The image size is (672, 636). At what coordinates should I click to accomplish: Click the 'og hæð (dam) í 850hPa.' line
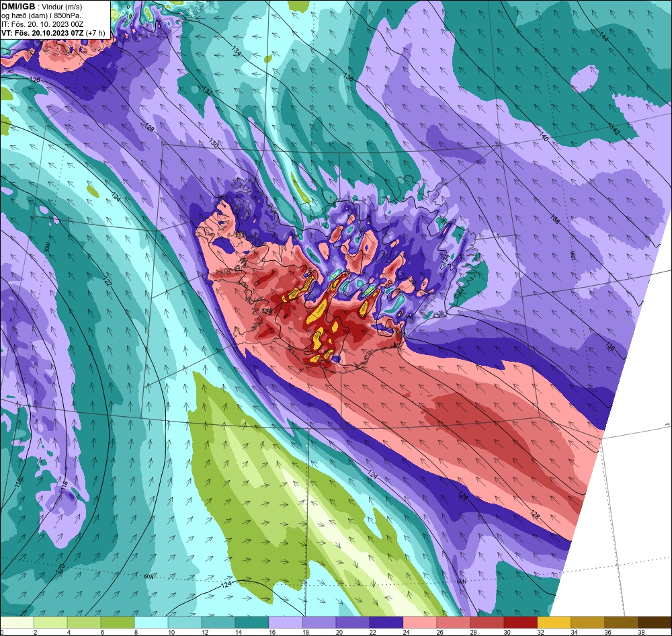[x=42, y=16]
